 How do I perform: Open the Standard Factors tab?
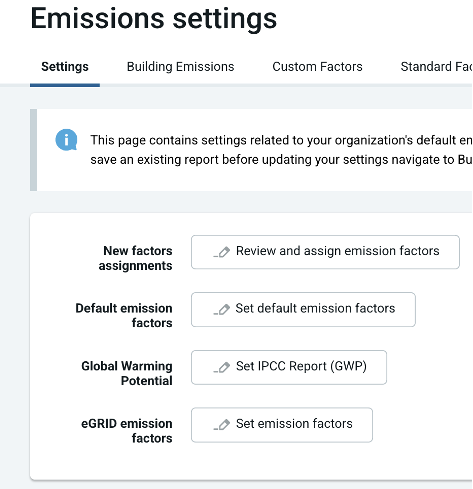pos(436,67)
